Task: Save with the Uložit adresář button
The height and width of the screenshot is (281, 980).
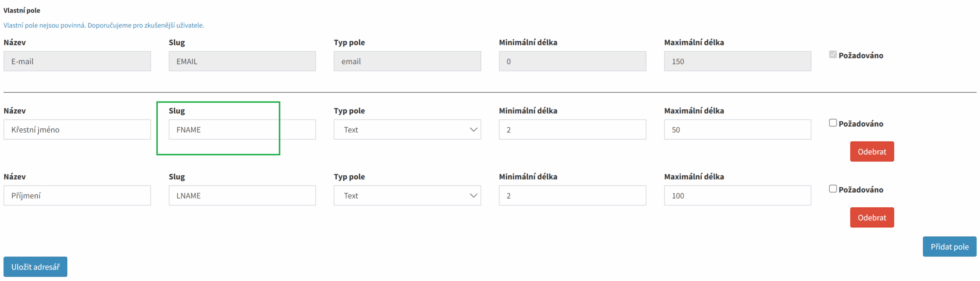Action: pyautogui.click(x=35, y=266)
